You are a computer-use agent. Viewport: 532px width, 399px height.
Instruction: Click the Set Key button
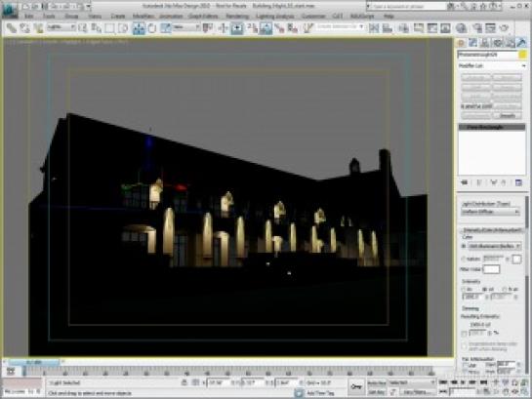[377, 392]
